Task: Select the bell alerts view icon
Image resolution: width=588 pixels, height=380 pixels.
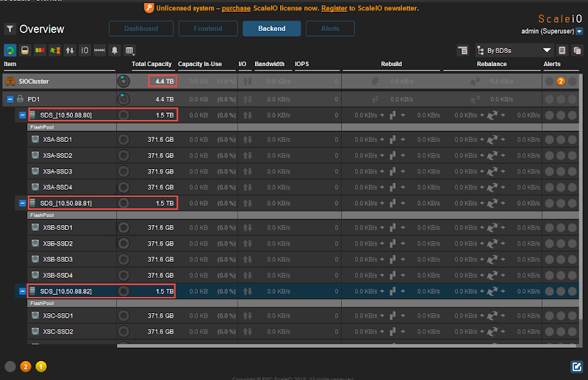Action: pos(115,50)
